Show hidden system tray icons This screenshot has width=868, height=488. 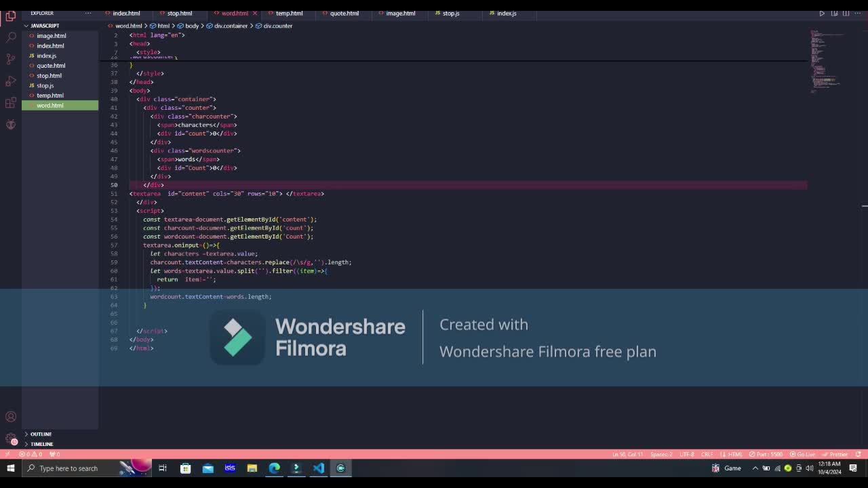pyautogui.click(x=755, y=468)
